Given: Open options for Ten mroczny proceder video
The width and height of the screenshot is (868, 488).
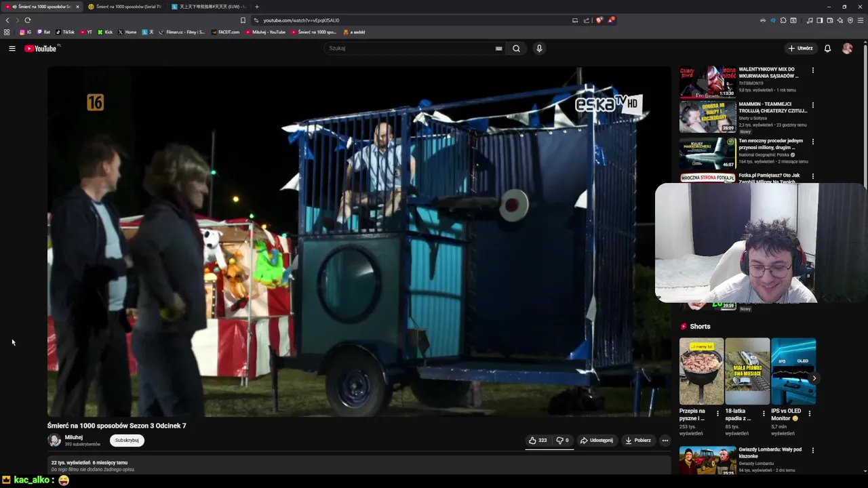Looking at the screenshot, I should [812, 142].
